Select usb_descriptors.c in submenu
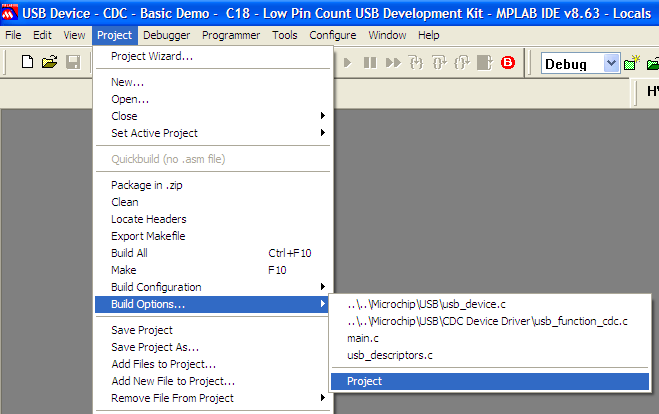This screenshot has height=414, width=659. pos(490,355)
